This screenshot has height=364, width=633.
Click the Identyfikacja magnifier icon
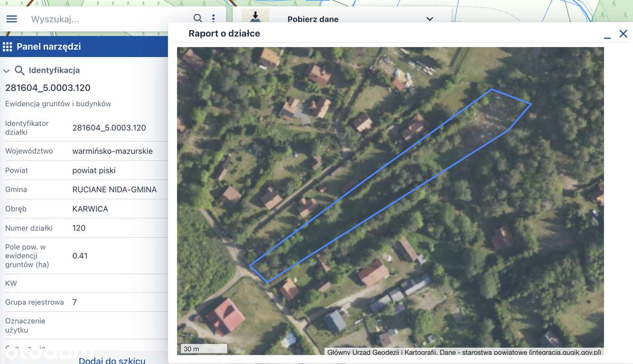[x=20, y=70]
